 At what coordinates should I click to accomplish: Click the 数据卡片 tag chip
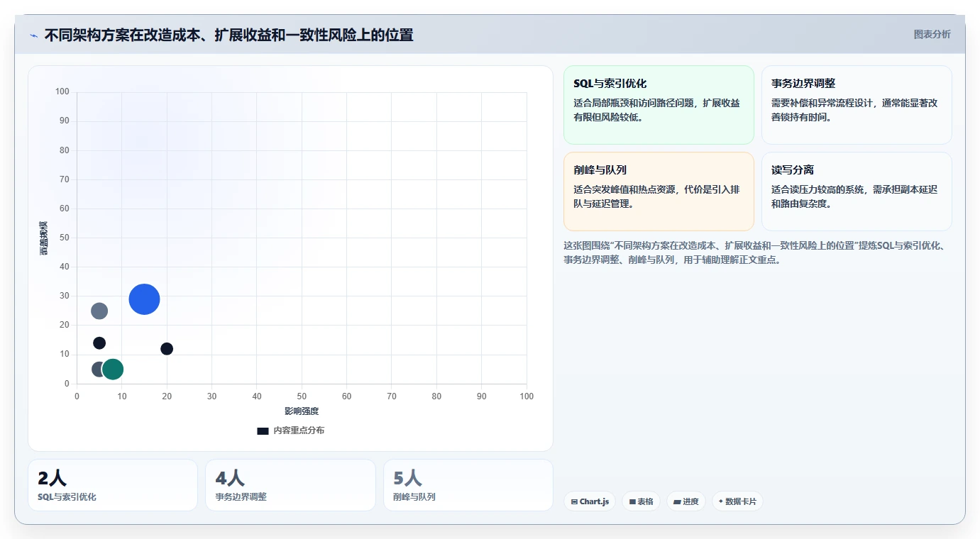tap(737, 501)
